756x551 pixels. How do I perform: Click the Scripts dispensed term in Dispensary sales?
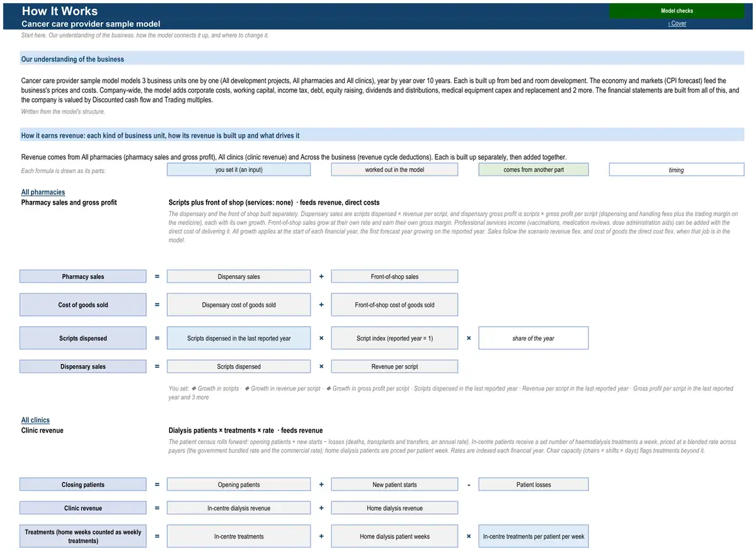[x=239, y=366]
